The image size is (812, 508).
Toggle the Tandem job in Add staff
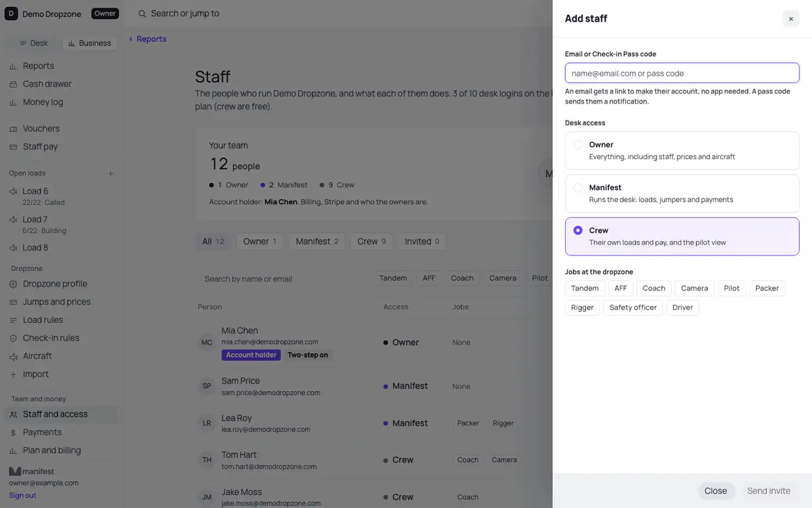coord(585,289)
